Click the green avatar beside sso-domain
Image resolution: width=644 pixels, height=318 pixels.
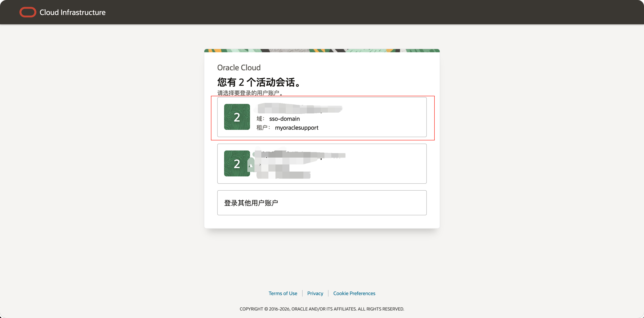click(x=237, y=117)
